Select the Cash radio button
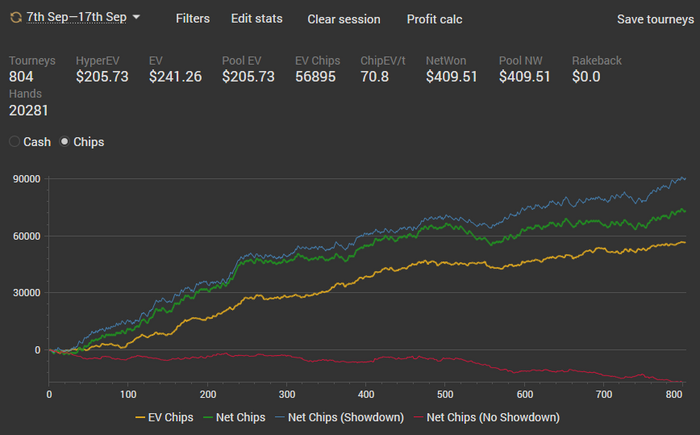The height and width of the screenshot is (435, 700). pyautogui.click(x=14, y=142)
